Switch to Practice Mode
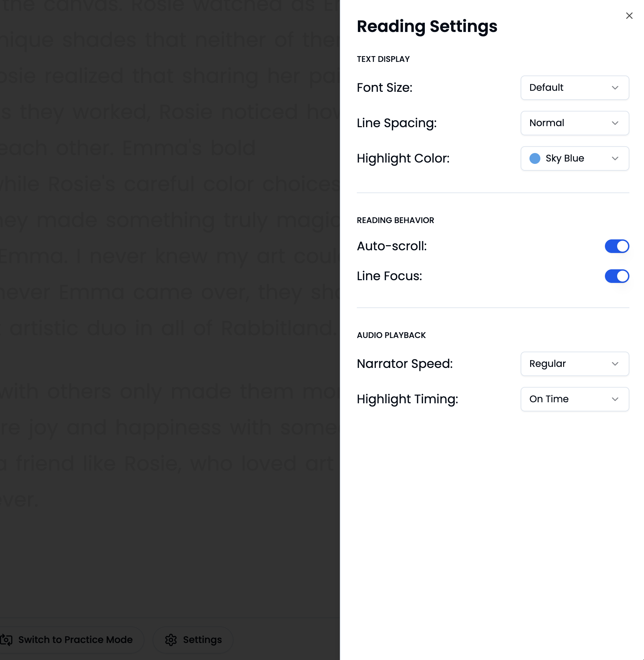 (x=71, y=639)
